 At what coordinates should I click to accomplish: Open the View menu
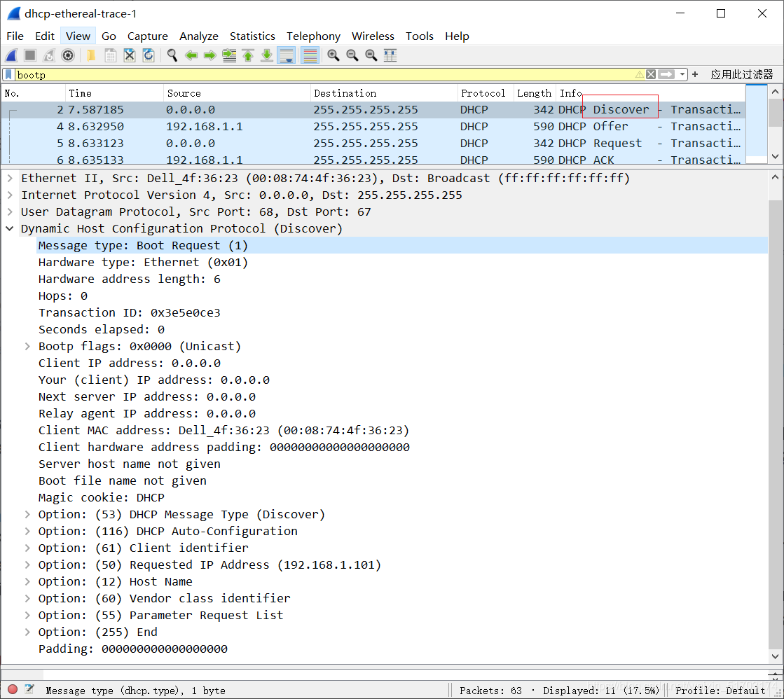click(78, 36)
